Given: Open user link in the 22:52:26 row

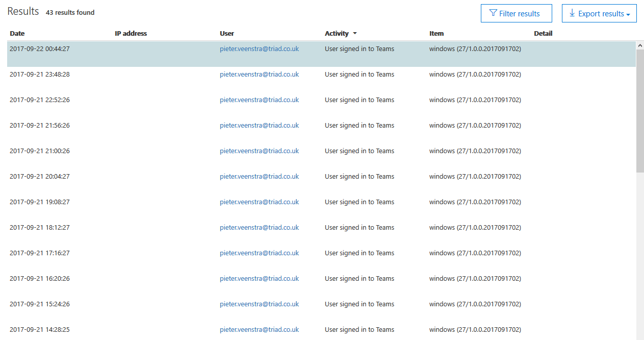Looking at the screenshot, I should pyautogui.click(x=259, y=100).
